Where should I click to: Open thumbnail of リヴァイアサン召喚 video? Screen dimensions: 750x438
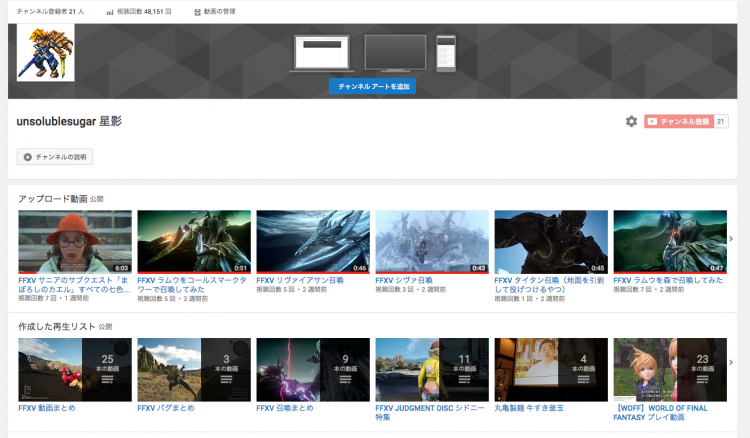[x=313, y=242]
